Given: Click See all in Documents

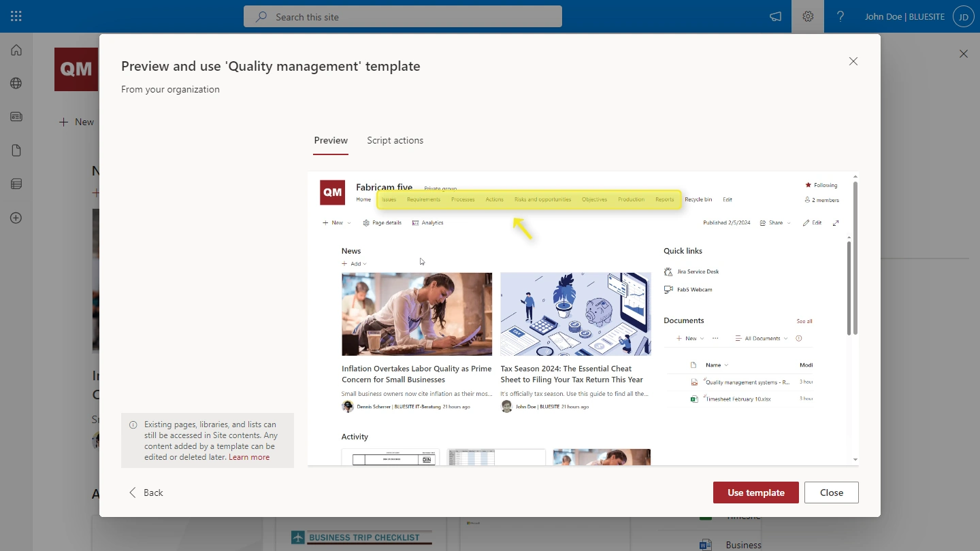Looking at the screenshot, I should tap(804, 321).
